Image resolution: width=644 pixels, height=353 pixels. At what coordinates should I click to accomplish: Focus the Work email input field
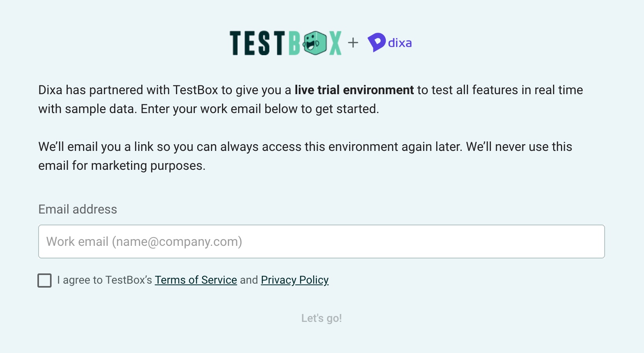tap(322, 242)
